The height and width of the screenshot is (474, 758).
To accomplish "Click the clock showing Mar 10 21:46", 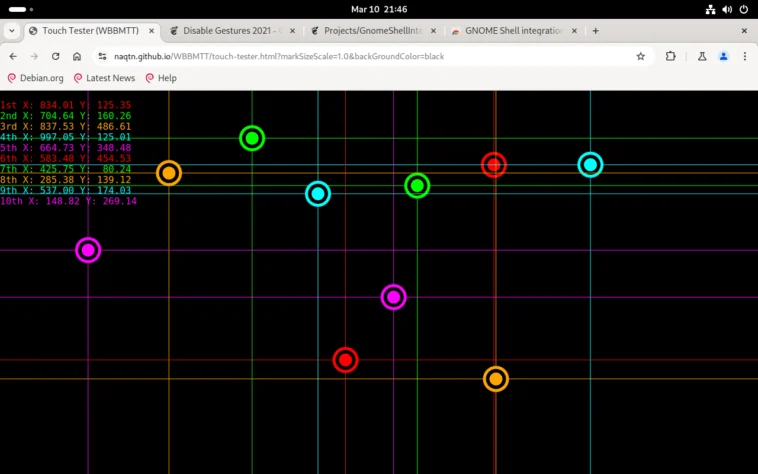I will [x=379, y=9].
